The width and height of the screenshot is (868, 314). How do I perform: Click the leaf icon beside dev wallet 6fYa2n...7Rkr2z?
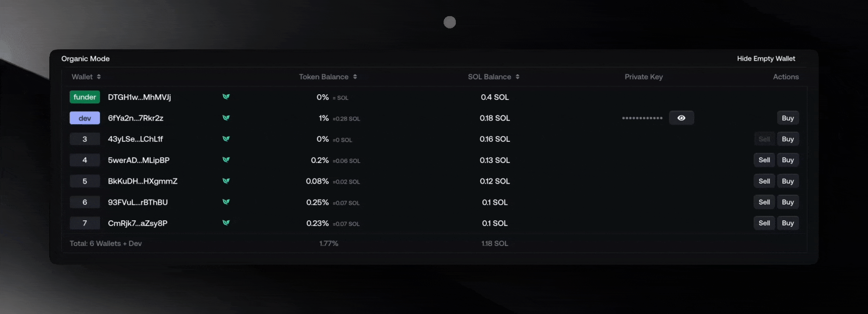(226, 118)
